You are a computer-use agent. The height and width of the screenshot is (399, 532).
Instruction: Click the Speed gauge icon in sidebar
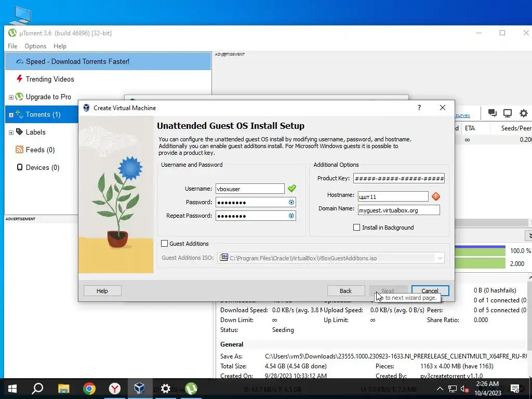pyautogui.click(x=20, y=61)
